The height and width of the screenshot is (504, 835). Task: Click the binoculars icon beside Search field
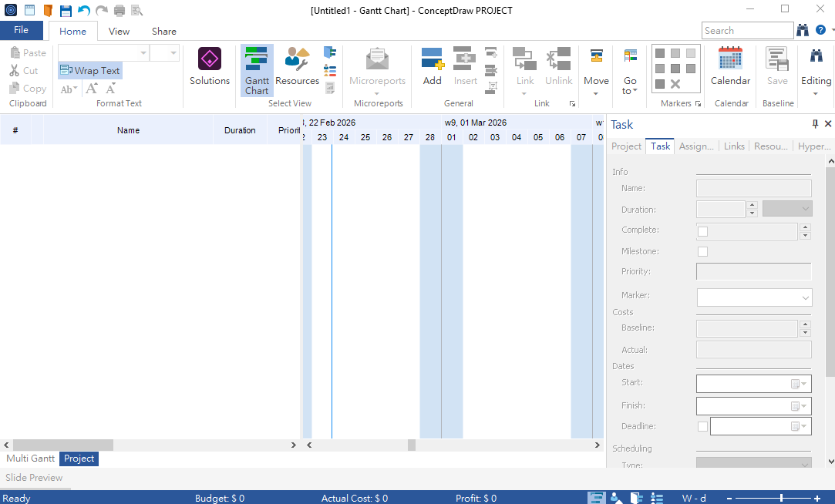803,30
